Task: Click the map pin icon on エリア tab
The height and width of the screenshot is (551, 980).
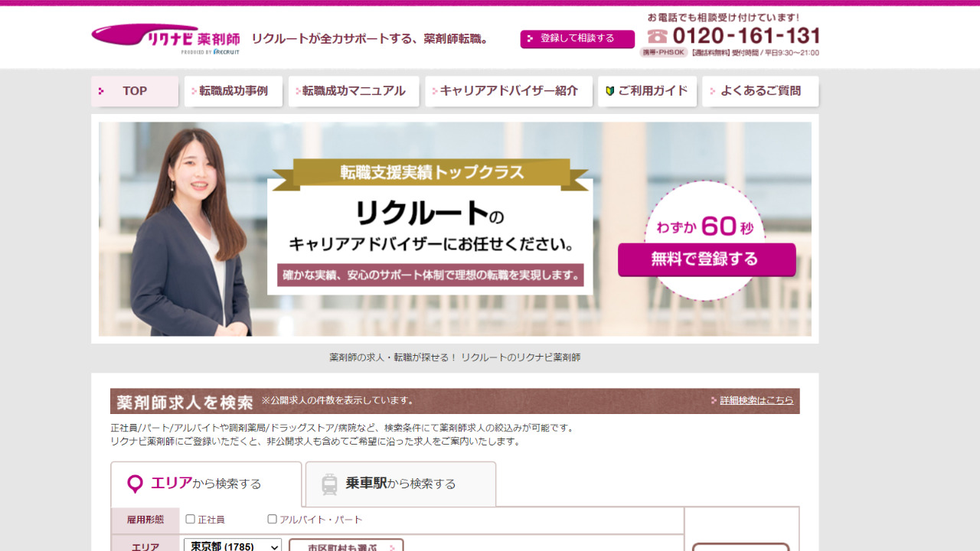Action: click(136, 484)
